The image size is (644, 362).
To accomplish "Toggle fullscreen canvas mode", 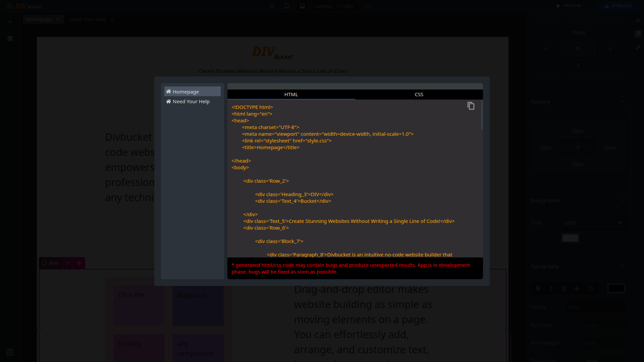I will pos(368,6).
